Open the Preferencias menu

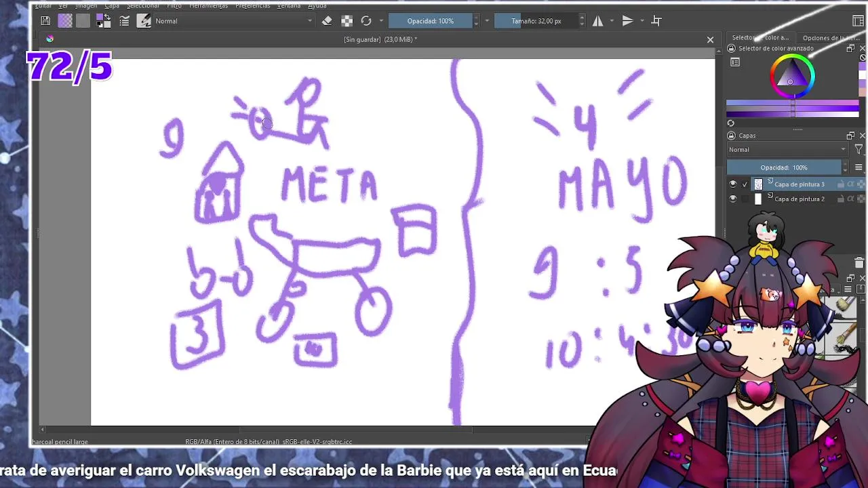pos(253,5)
